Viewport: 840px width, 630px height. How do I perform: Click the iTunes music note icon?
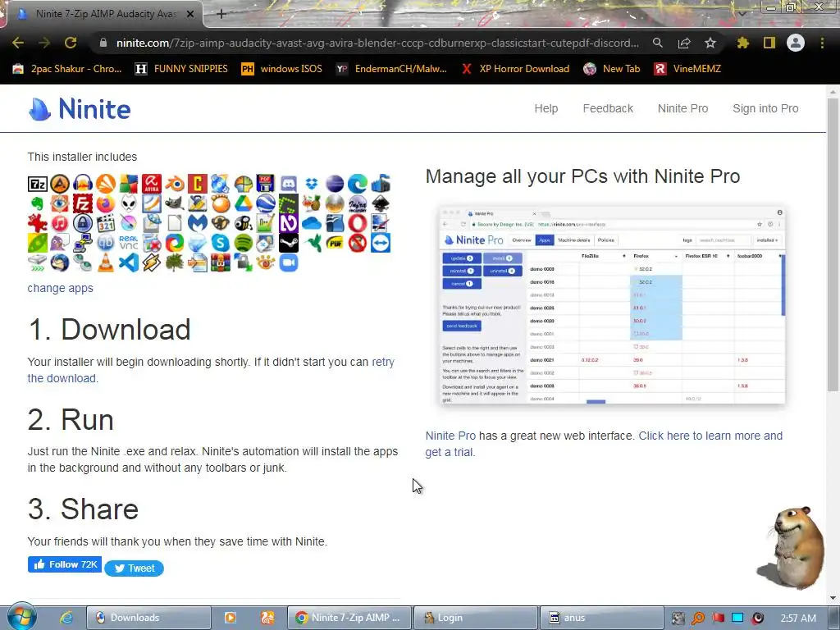[60, 223]
